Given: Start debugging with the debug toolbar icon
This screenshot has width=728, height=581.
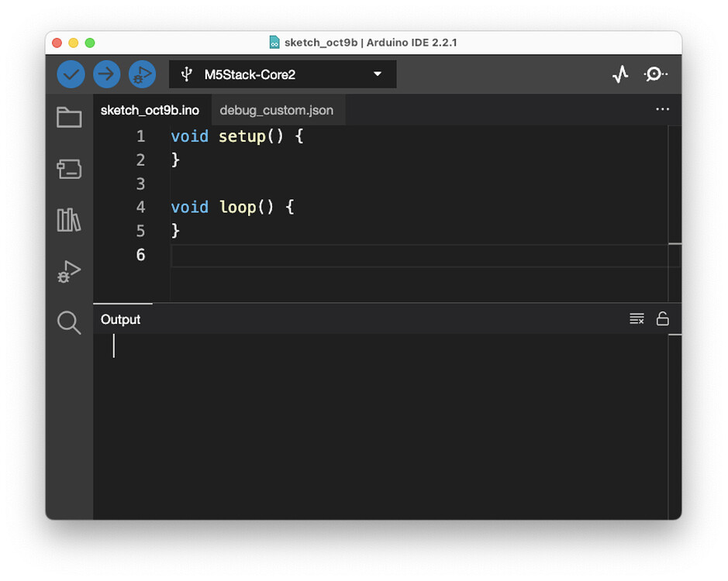Looking at the screenshot, I should (x=142, y=74).
